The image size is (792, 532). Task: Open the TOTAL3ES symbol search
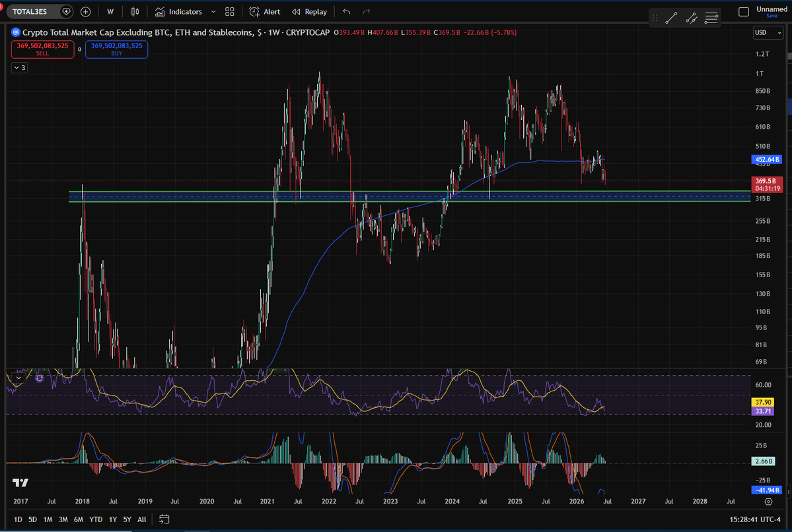30,12
